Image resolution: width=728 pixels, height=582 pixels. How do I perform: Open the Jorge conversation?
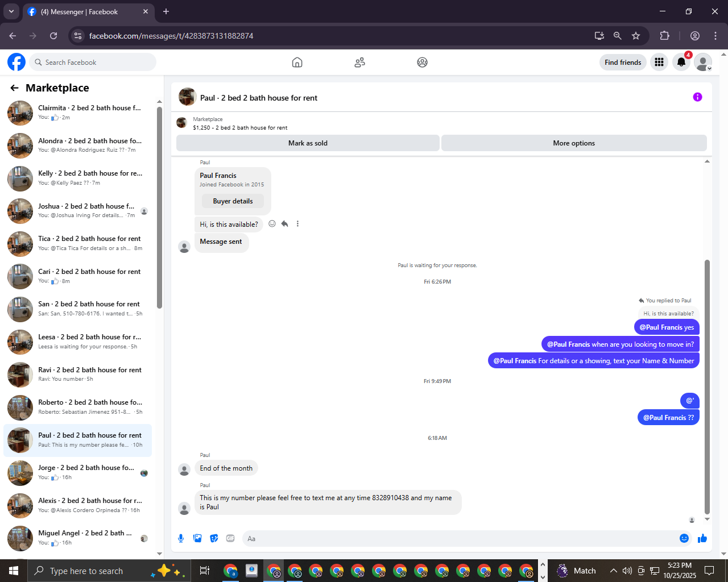(77, 473)
